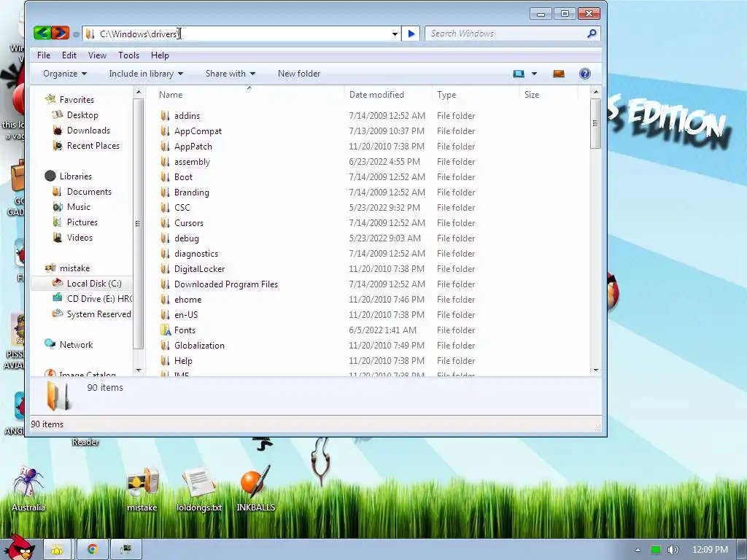Select the Desktop icon under Favorites

pos(57,114)
